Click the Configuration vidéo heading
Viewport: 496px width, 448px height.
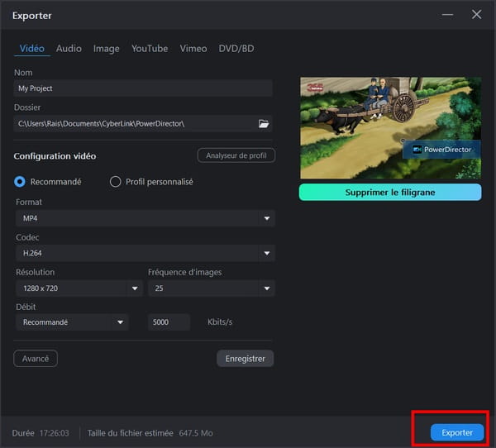[55, 156]
